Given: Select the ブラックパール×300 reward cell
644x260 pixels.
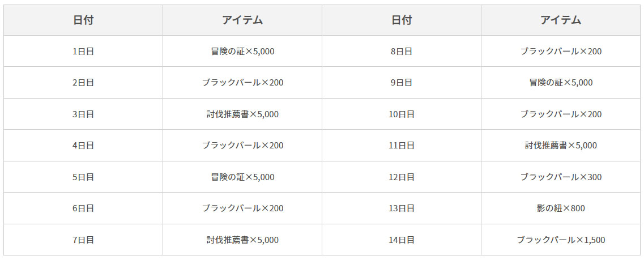Looking at the screenshot, I should point(561,177).
